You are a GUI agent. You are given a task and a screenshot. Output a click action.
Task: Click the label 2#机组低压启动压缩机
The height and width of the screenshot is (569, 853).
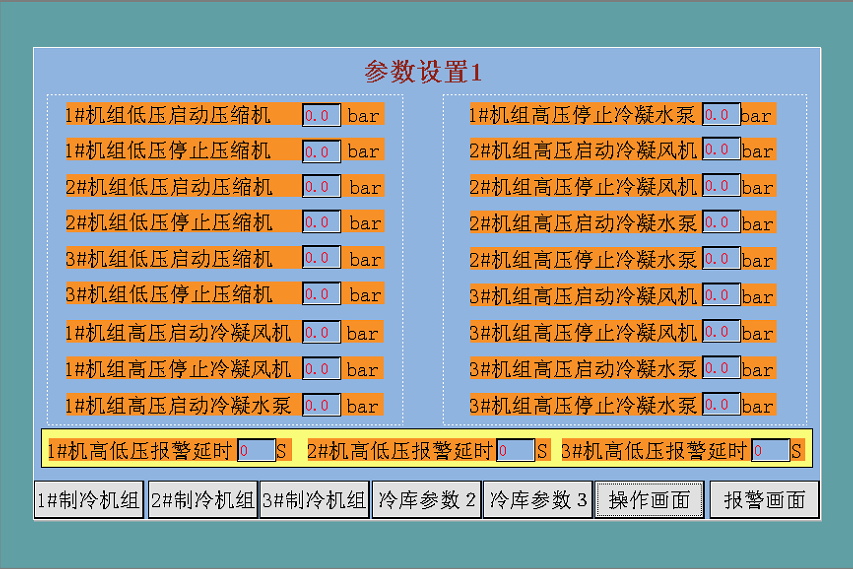point(169,187)
